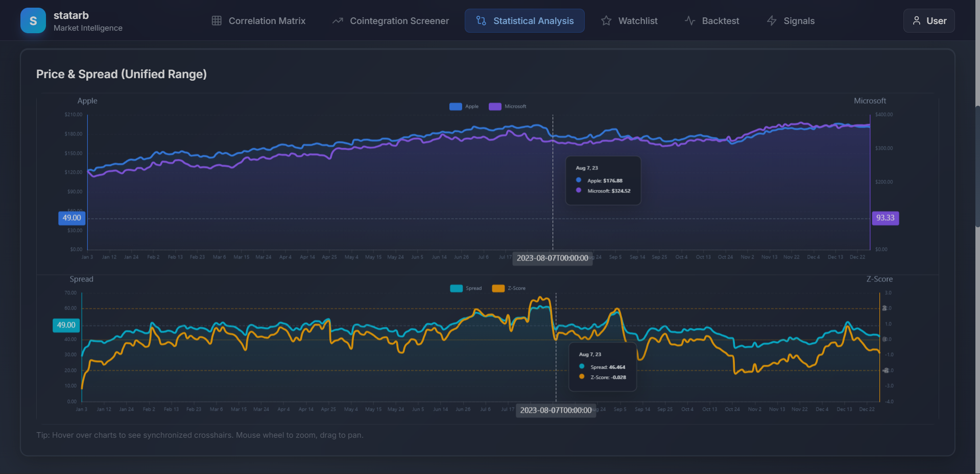Click the Correlation Matrix grid icon
980x474 pixels.
(x=217, y=20)
